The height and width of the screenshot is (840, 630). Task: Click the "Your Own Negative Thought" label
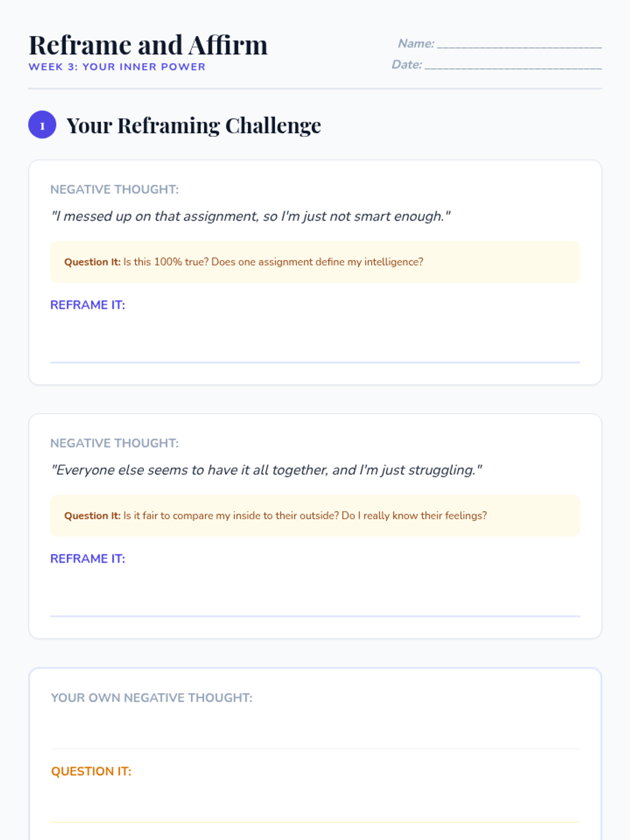pyautogui.click(x=152, y=698)
